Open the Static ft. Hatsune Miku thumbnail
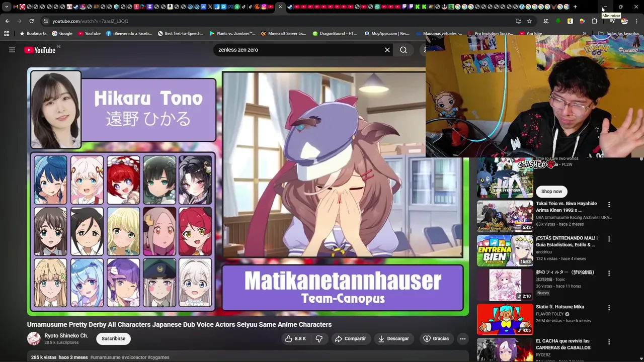The height and width of the screenshot is (362, 644). 505,319
